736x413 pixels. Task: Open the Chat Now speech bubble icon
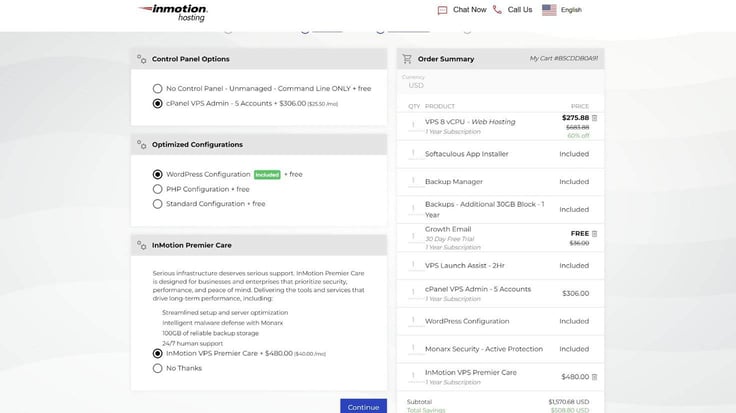442,10
